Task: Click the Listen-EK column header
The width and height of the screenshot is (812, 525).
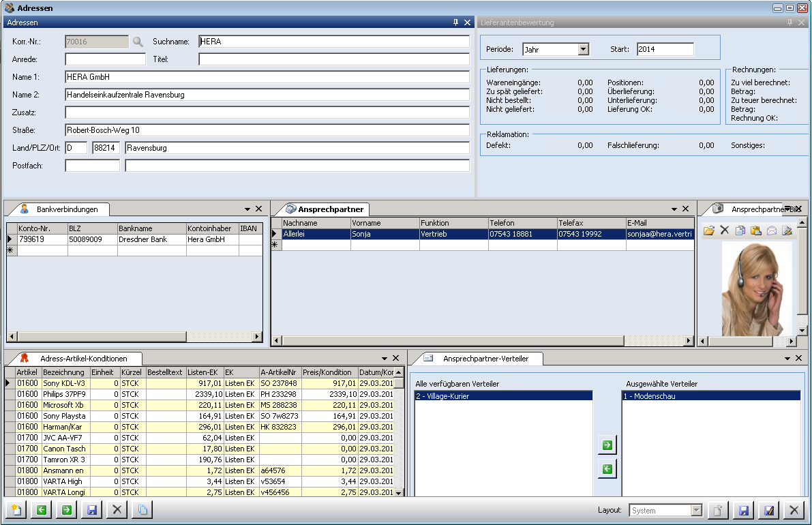Action: tap(204, 372)
